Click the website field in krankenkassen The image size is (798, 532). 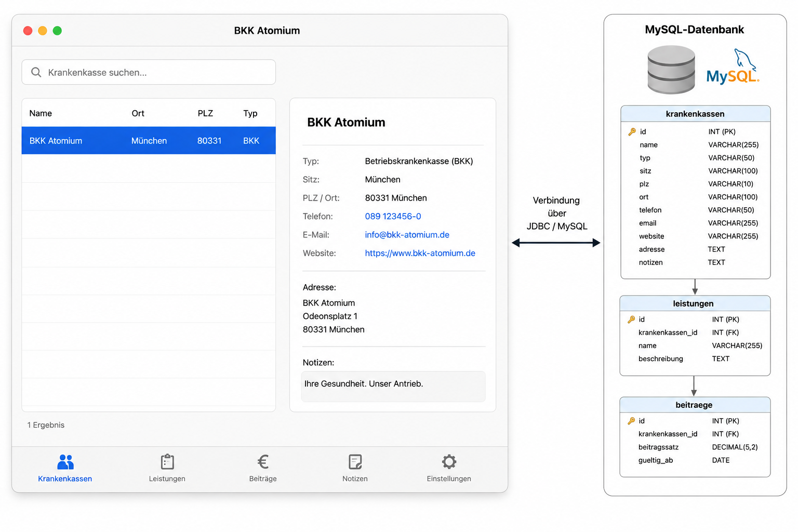(651, 236)
